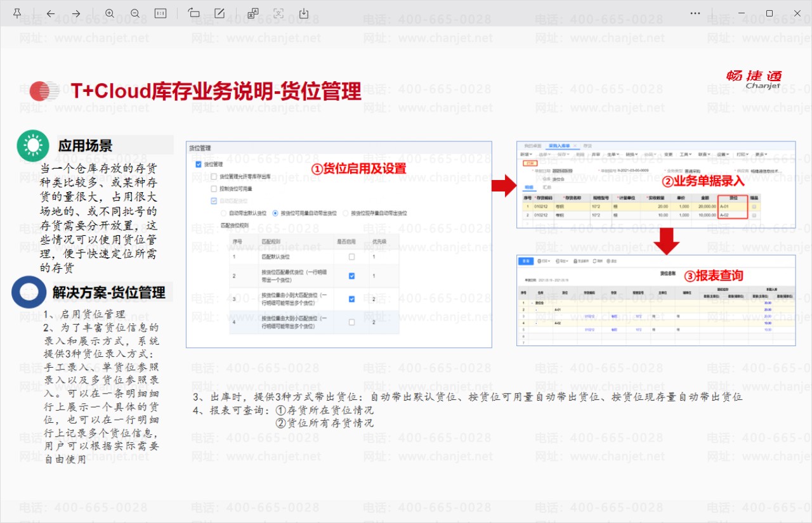Translate the text in the image
The image size is (812, 523).
(x=253, y=13)
